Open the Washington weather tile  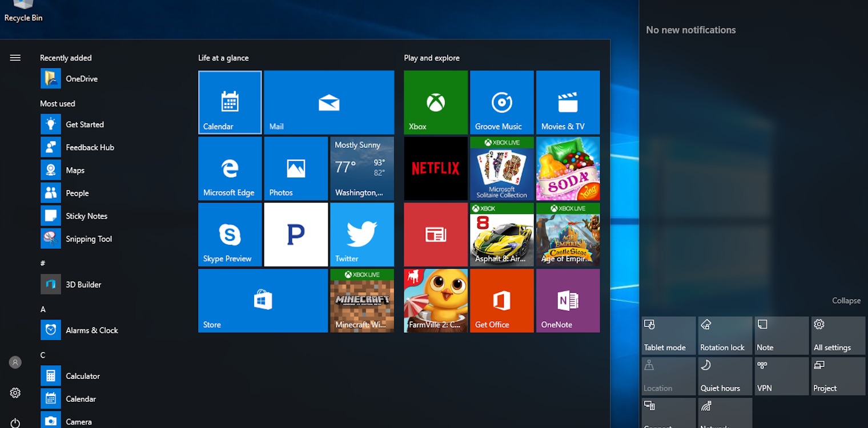(x=362, y=168)
